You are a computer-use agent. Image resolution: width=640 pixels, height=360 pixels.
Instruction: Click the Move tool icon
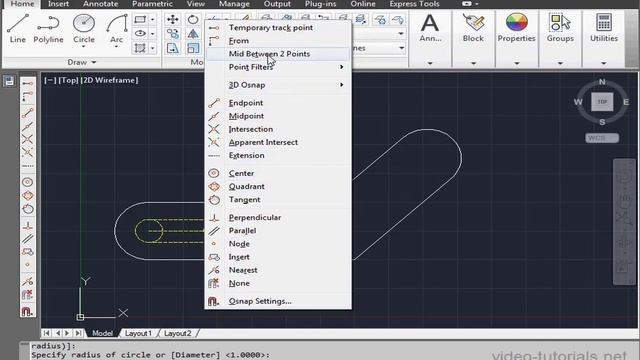(x=173, y=19)
